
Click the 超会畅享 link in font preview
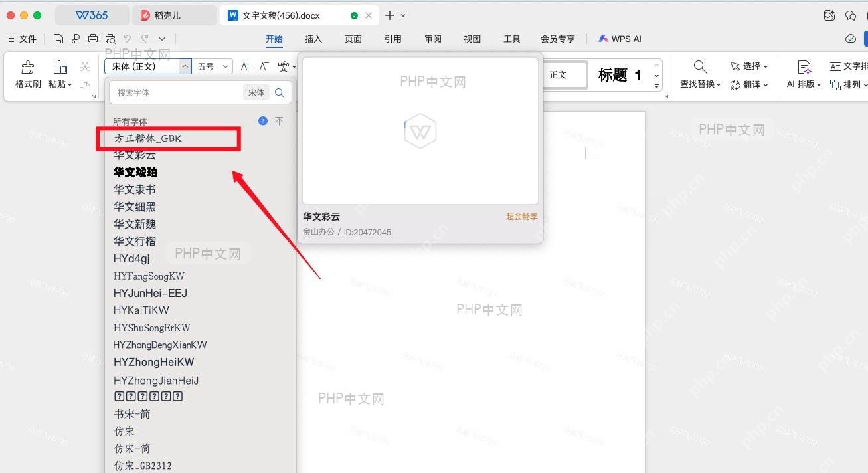click(521, 217)
